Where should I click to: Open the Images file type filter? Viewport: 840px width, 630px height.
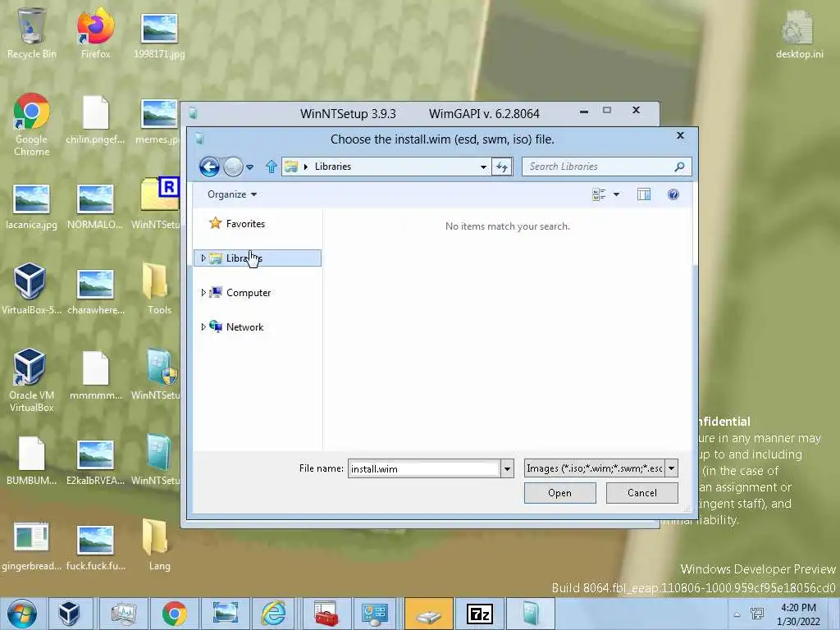point(601,468)
